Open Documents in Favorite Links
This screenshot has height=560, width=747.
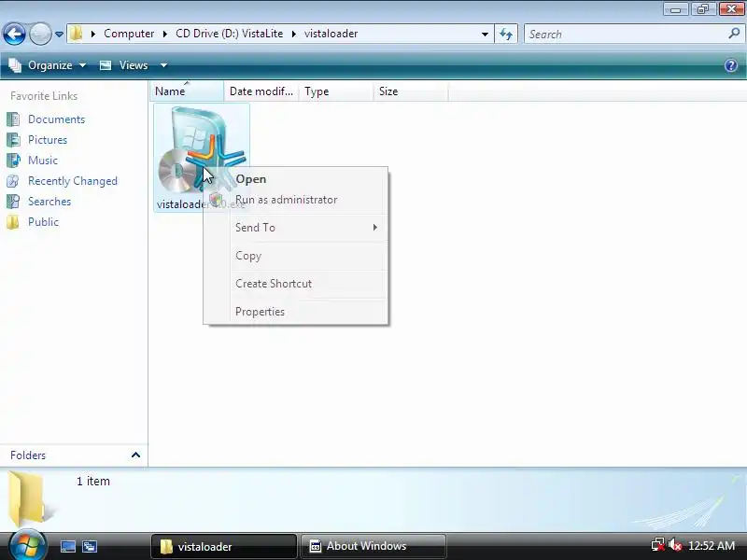tap(56, 119)
